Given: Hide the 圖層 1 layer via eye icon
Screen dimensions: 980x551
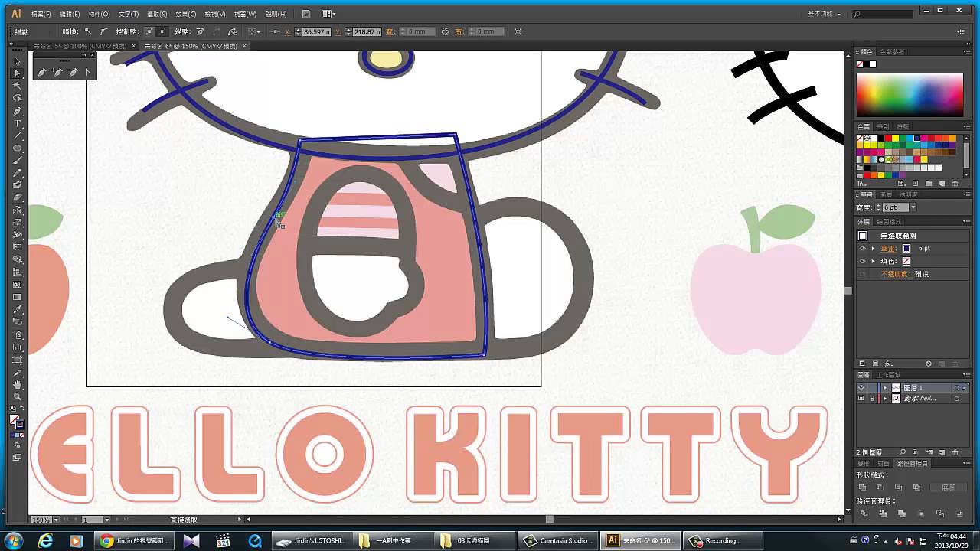Looking at the screenshot, I should coord(861,388).
